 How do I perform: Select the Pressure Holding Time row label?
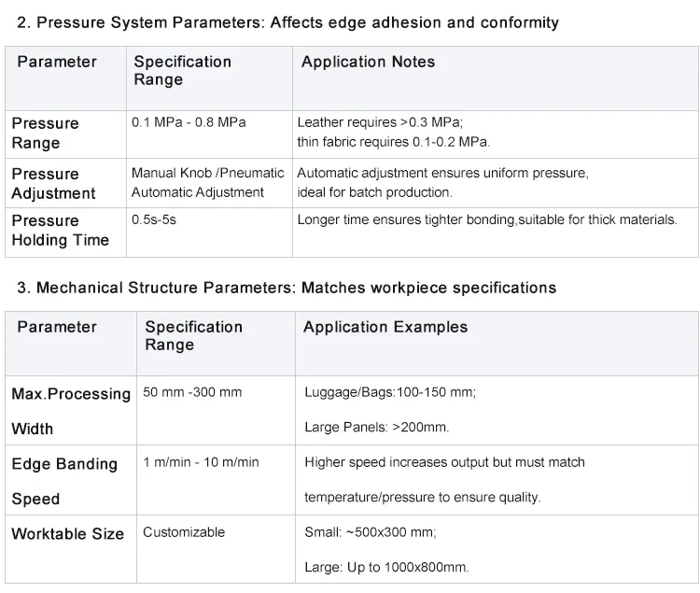click(60, 230)
